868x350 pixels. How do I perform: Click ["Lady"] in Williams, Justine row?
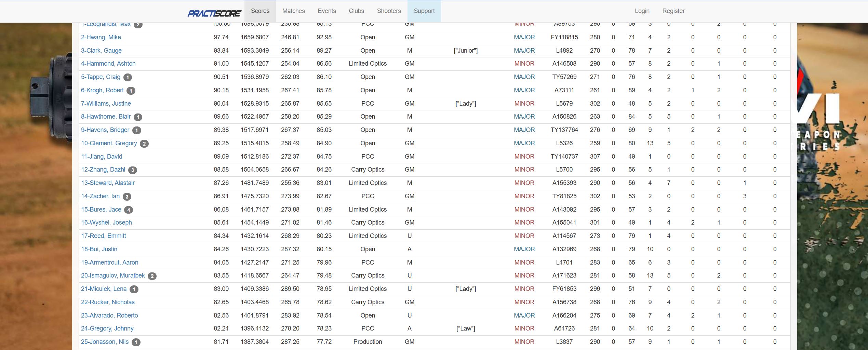(466, 104)
